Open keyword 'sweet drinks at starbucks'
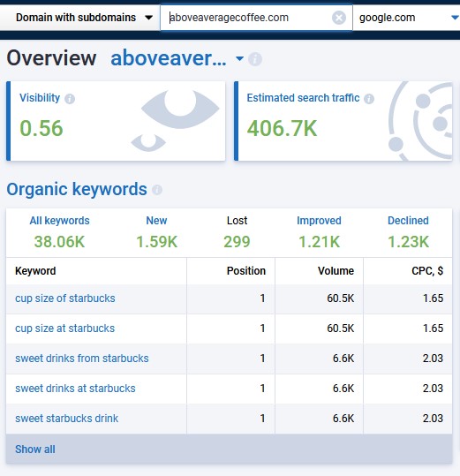The image size is (460, 476). point(75,389)
